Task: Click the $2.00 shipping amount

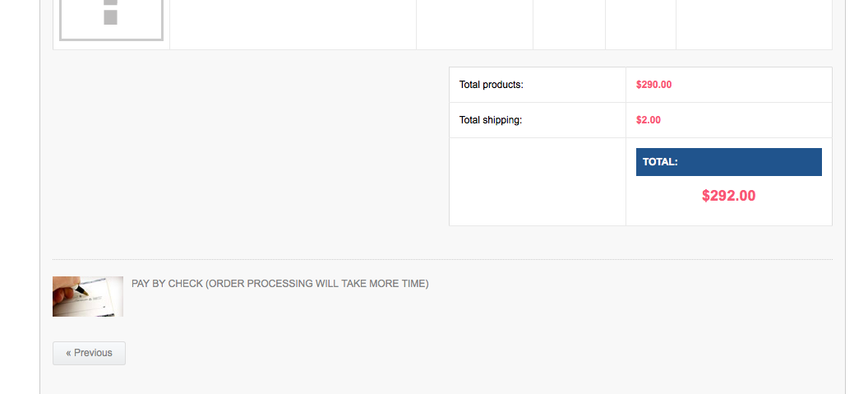Action: 648,120
